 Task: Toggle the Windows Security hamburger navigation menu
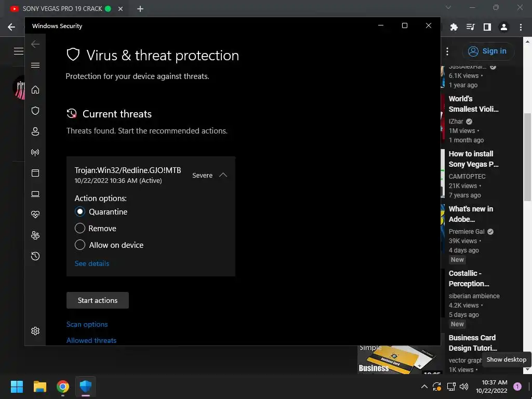pos(35,65)
